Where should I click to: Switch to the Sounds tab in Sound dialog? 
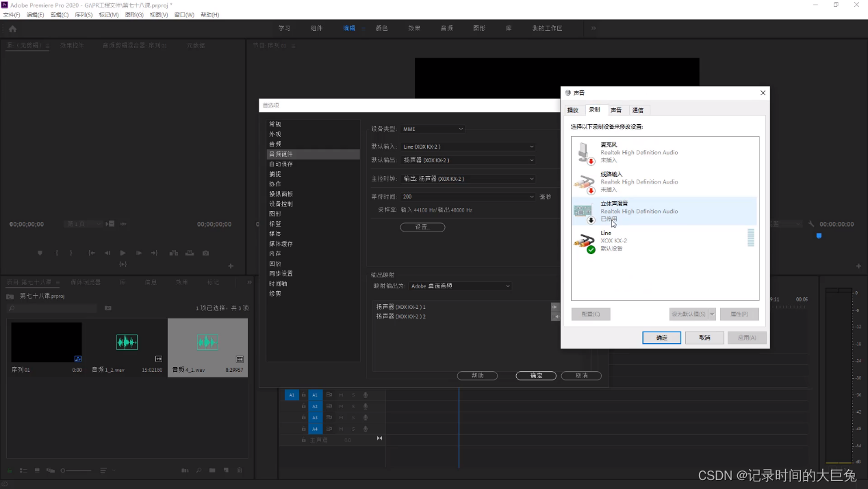[617, 110]
